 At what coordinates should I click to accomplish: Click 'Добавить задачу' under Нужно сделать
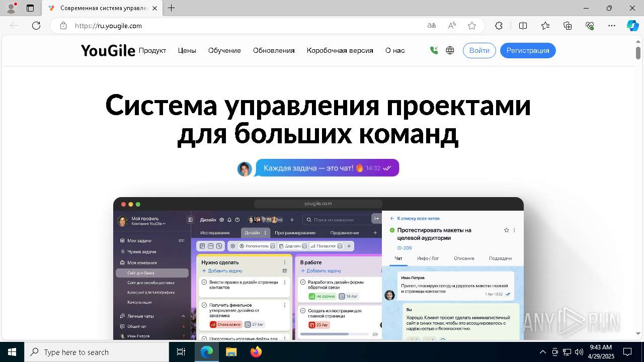[x=222, y=271]
